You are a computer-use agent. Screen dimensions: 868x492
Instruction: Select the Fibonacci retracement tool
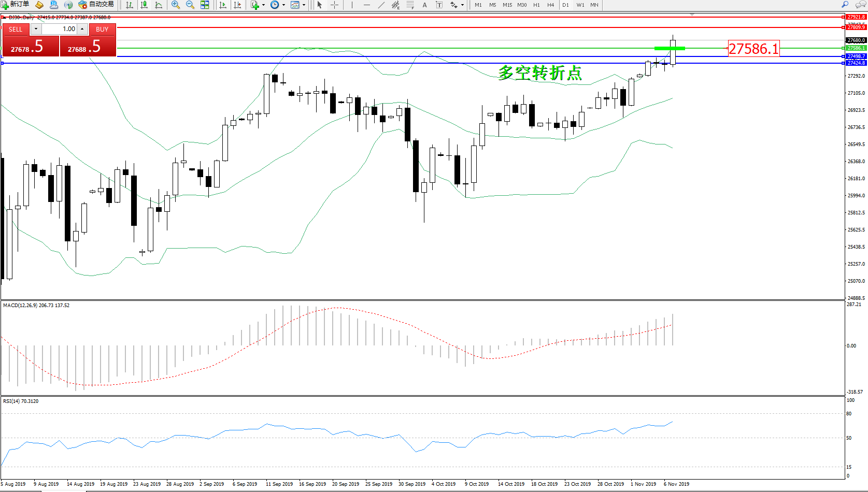pos(410,5)
